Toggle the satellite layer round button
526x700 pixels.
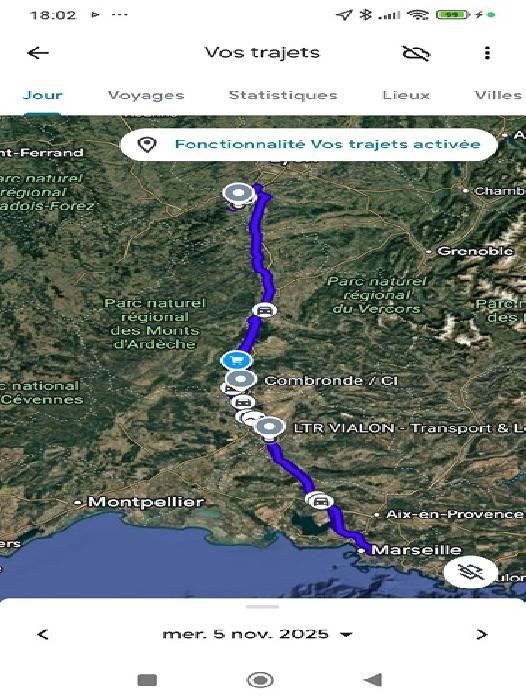(x=471, y=572)
